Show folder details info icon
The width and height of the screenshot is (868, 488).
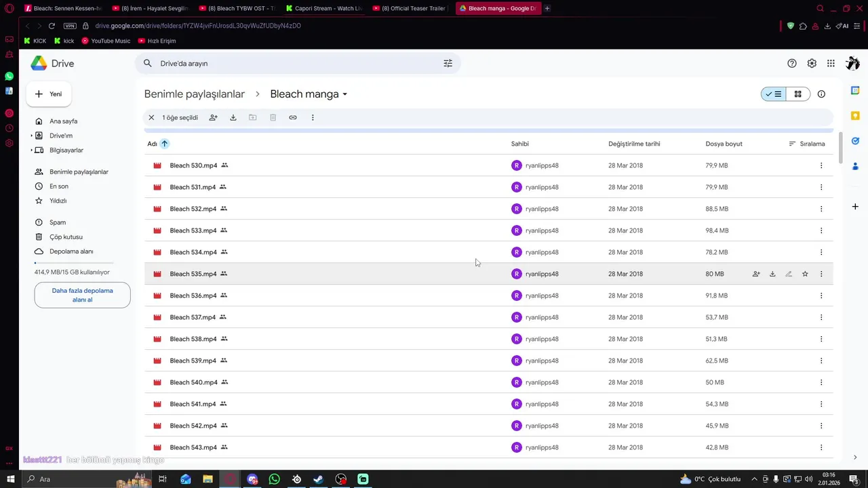click(821, 94)
